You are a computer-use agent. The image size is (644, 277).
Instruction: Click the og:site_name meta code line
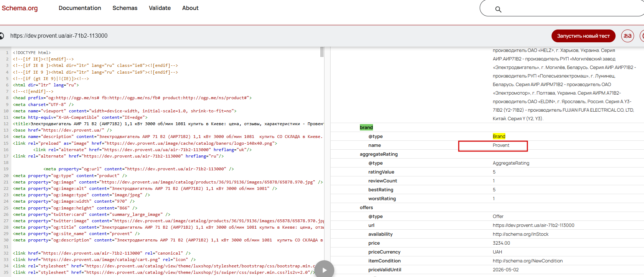tap(76, 234)
